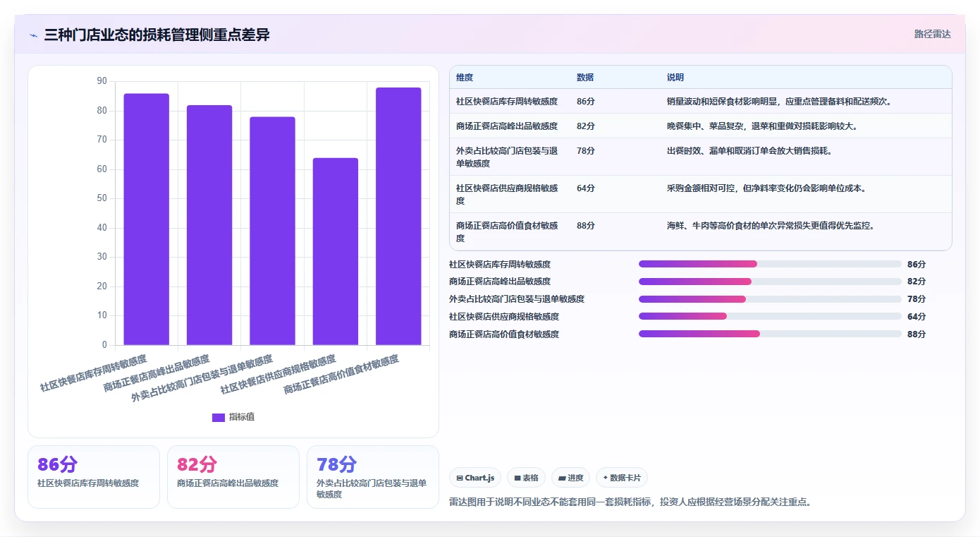Select the 外卖占比较高门店 bar in the chart
The height and width of the screenshot is (537, 980).
(272, 231)
